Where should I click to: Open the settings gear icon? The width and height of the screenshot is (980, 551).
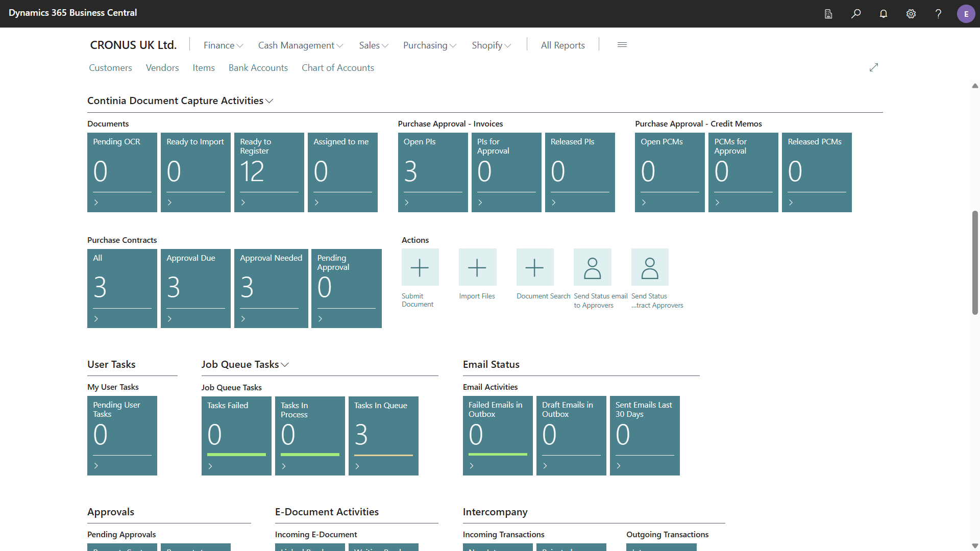click(x=911, y=14)
